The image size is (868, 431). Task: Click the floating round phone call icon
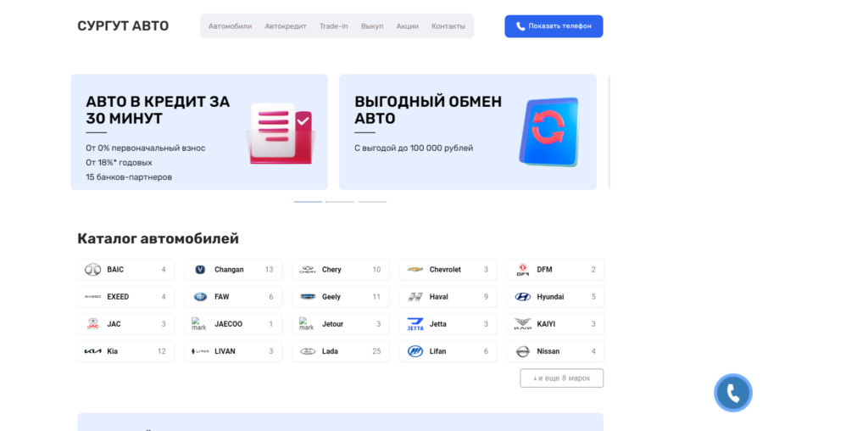(x=733, y=394)
